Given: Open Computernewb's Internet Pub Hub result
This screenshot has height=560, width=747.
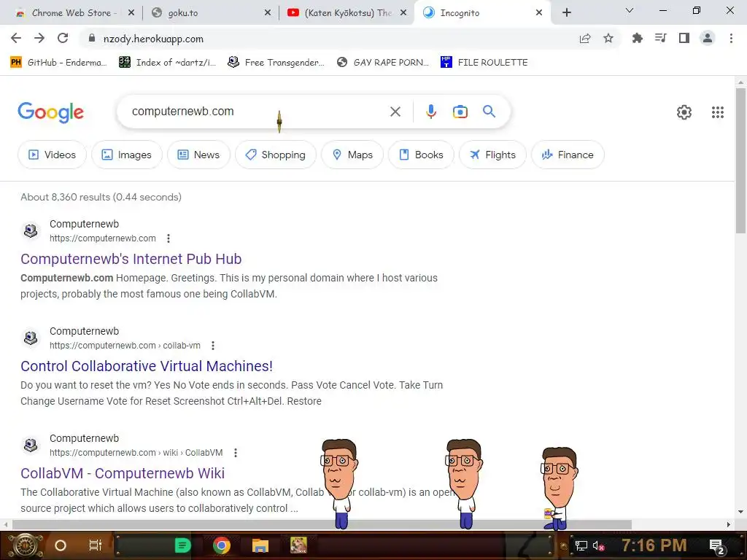Looking at the screenshot, I should (x=131, y=259).
